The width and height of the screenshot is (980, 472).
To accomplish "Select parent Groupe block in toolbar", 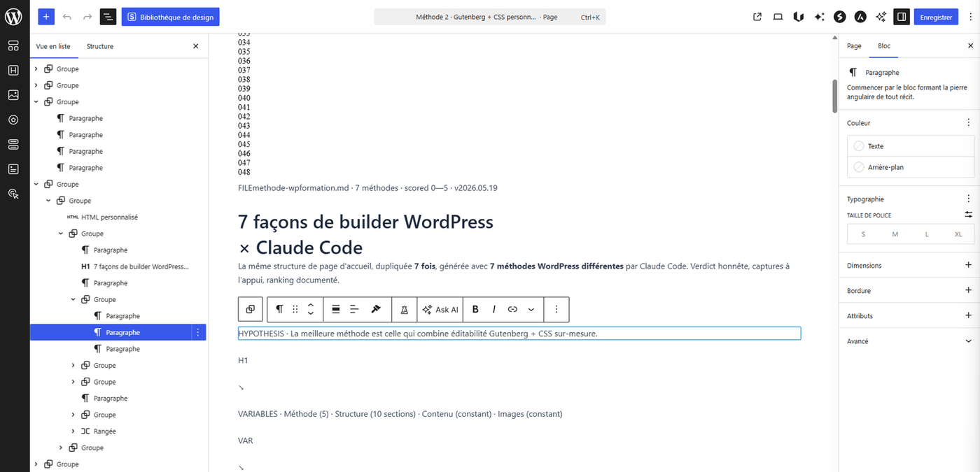I will [x=251, y=309].
